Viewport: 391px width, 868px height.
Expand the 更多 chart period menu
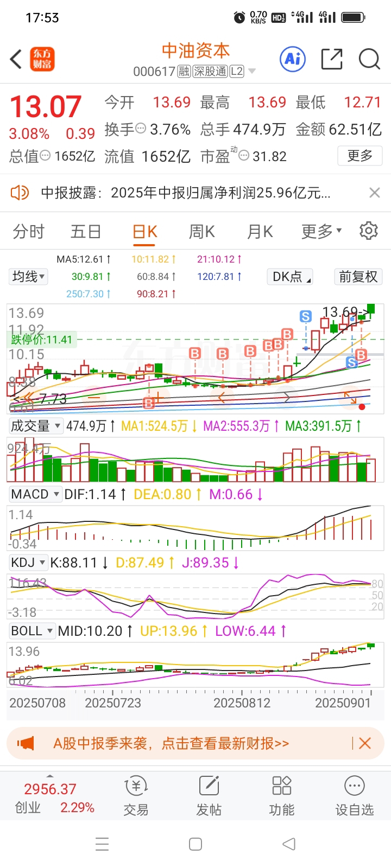(321, 232)
